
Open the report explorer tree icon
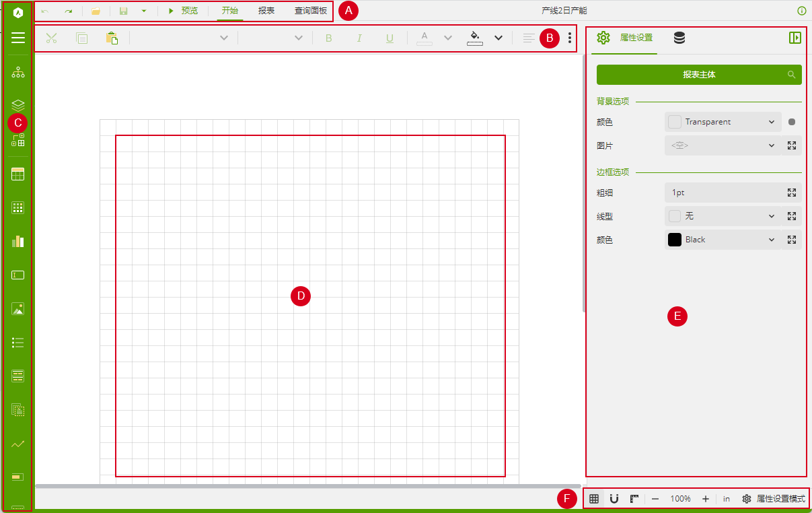click(18, 73)
